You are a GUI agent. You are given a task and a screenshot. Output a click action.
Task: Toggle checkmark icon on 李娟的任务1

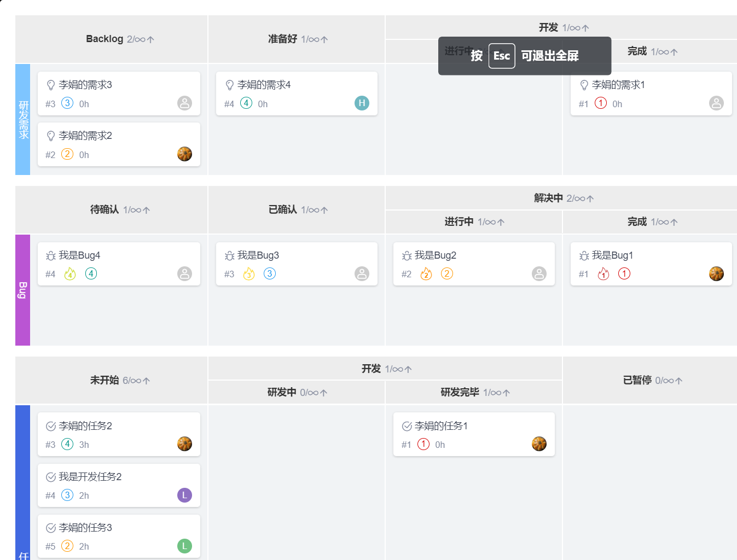tap(407, 427)
